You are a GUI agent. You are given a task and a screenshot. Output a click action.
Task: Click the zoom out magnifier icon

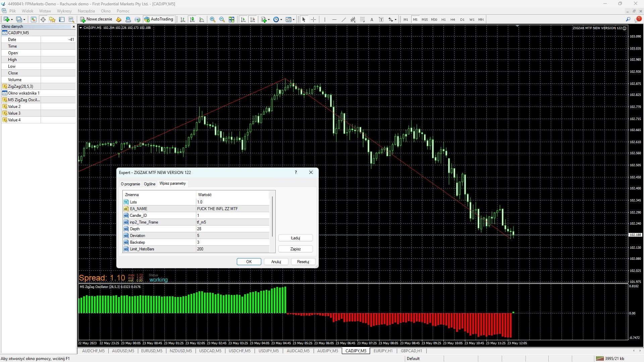point(222,19)
